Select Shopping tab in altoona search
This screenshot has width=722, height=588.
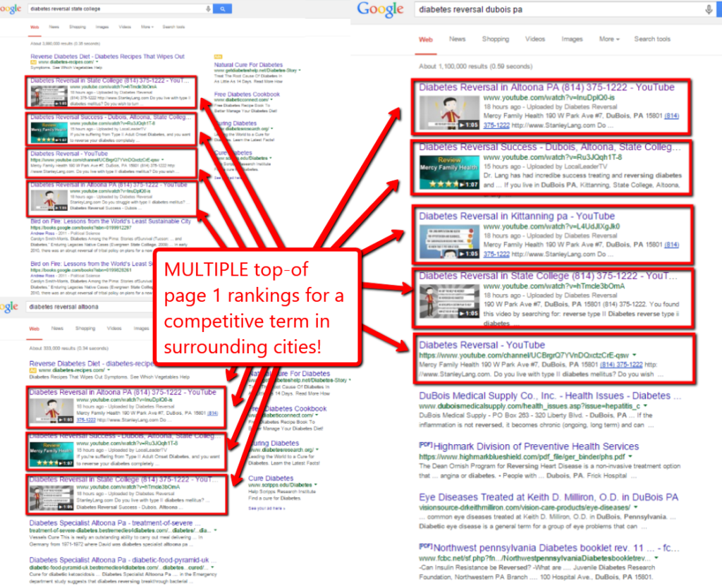point(85,329)
